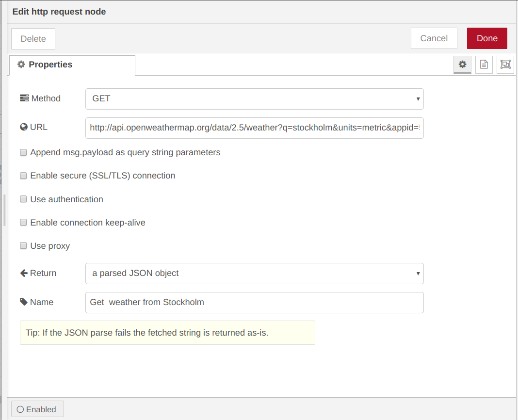Check Append msg.payload as query string

(x=23, y=152)
